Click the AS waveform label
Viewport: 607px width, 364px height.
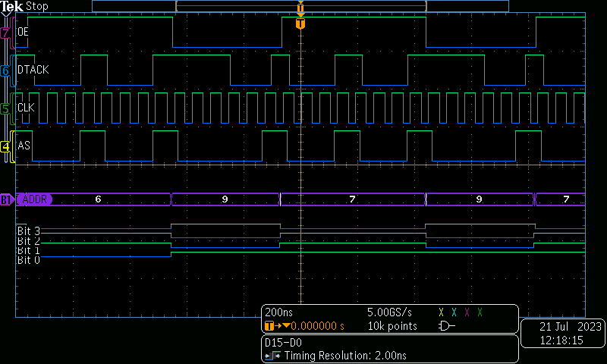click(24, 146)
